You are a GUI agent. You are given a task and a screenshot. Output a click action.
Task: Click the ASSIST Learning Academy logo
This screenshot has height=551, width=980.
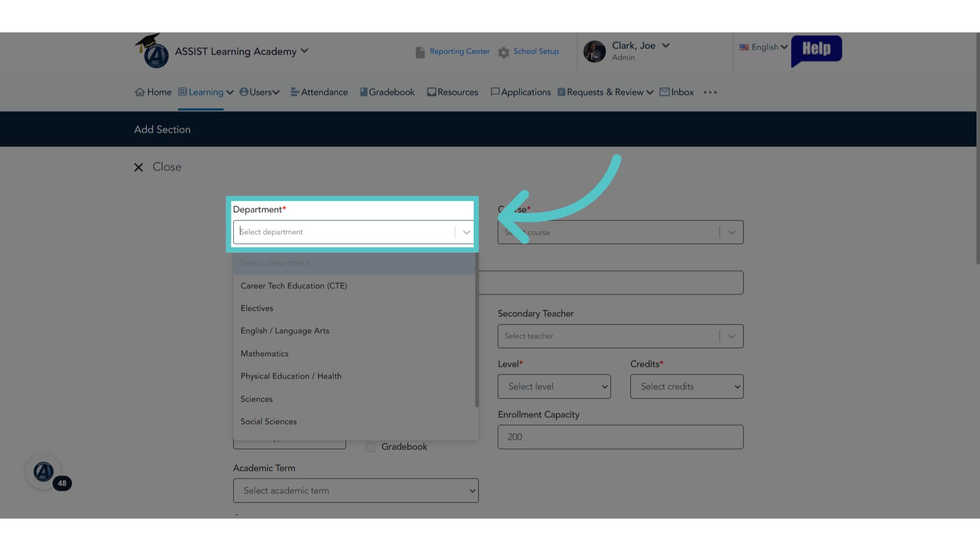click(x=152, y=51)
